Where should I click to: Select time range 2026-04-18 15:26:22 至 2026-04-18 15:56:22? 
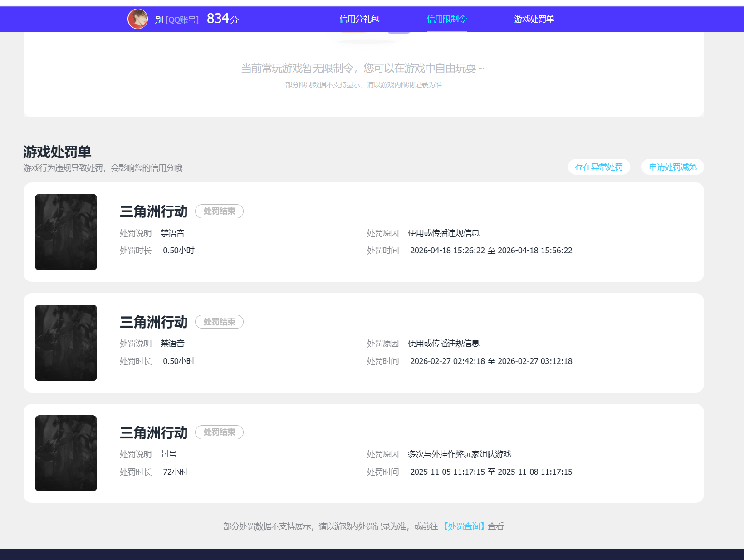[x=491, y=251]
